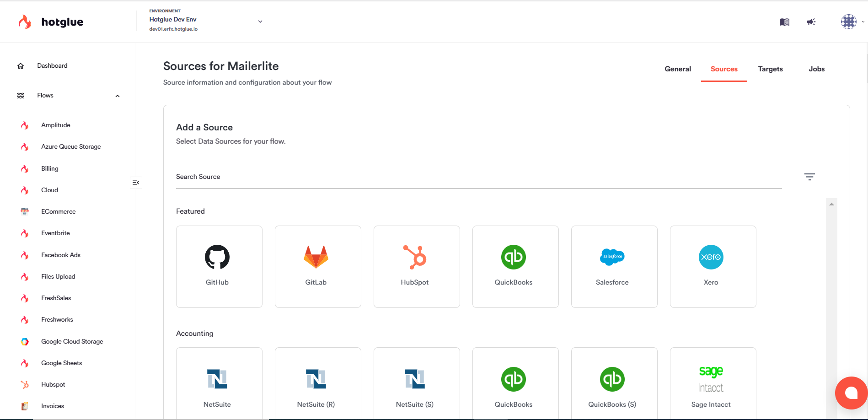Open the Amplitude flow

point(56,125)
